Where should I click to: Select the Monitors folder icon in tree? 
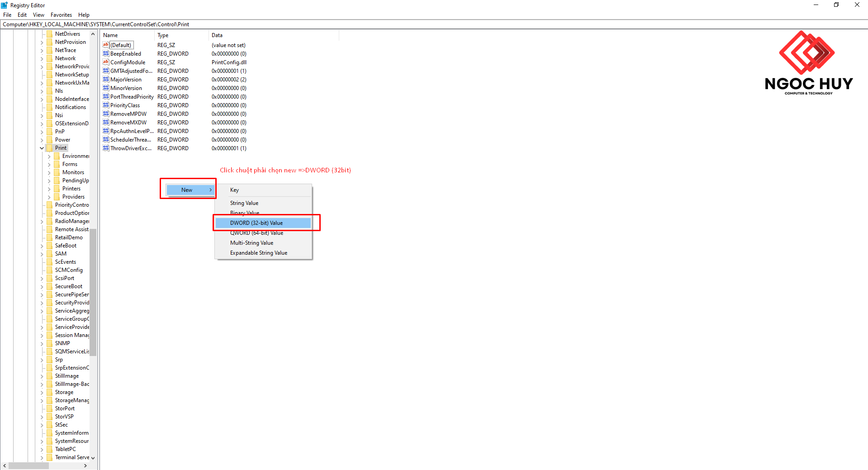click(x=57, y=172)
